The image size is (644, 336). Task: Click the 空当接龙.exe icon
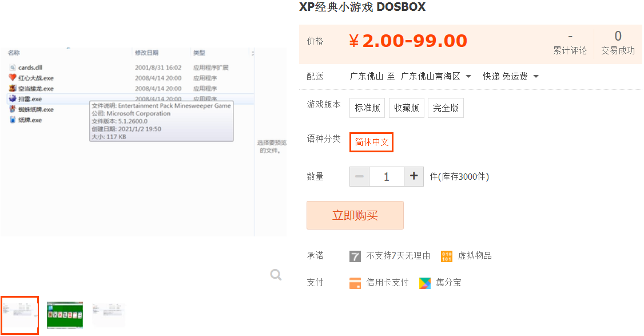13,88
